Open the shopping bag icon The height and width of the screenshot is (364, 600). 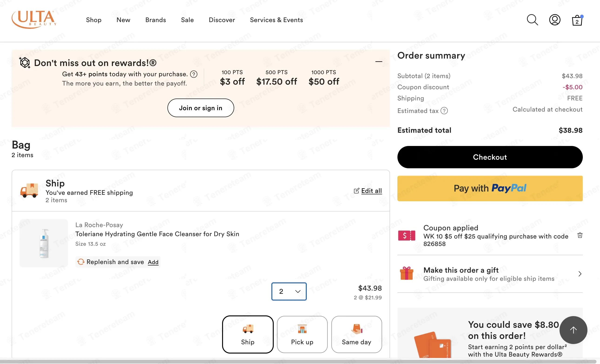point(577,20)
